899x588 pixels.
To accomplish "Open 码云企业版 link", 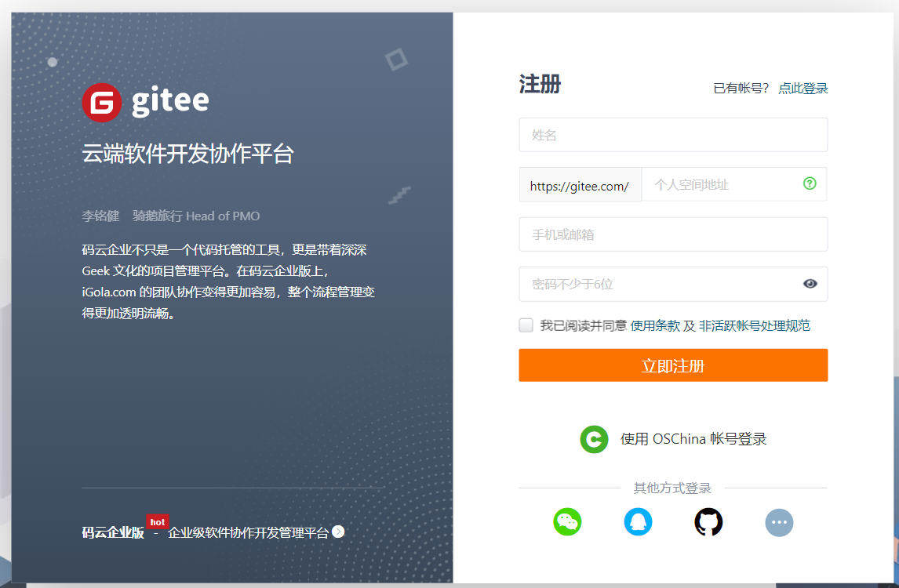I will [x=113, y=532].
